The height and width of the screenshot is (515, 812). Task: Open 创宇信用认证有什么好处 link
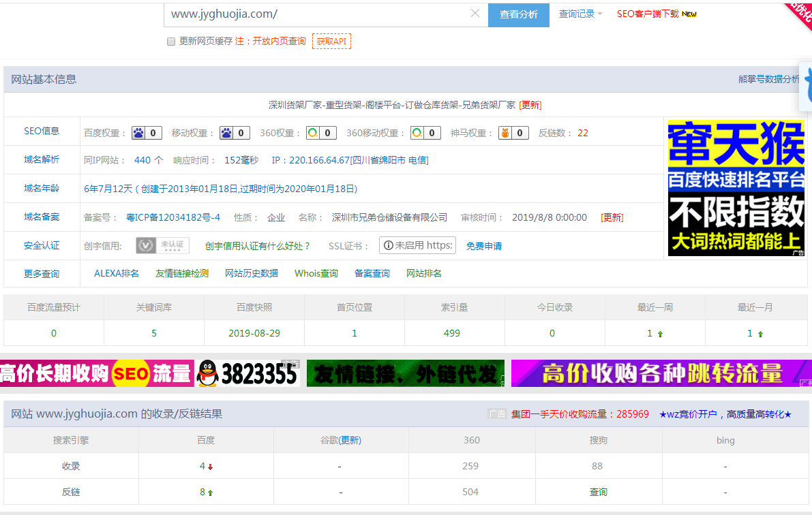point(258,246)
